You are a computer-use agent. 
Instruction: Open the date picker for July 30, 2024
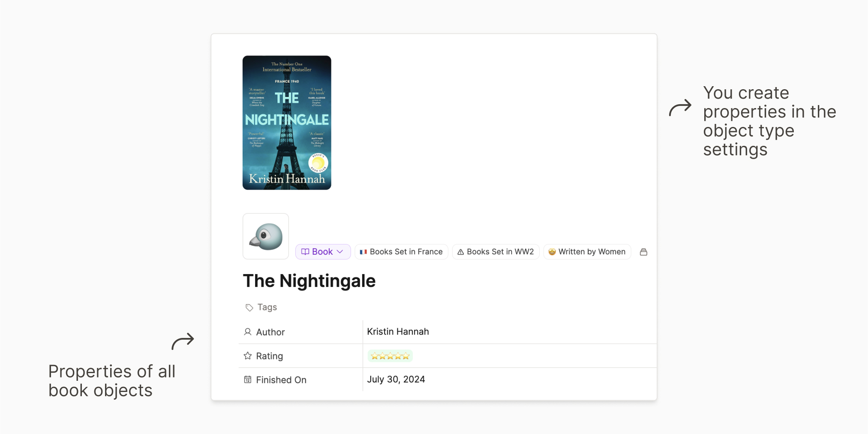(x=396, y=380)
